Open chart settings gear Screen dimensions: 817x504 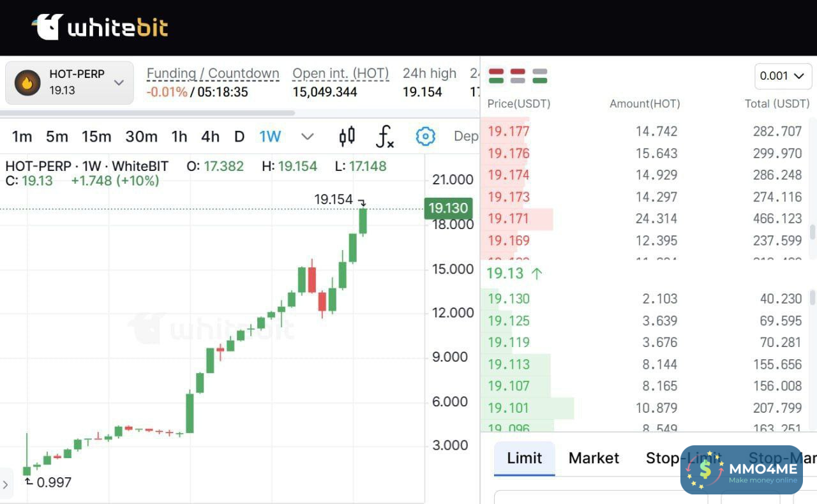coord(425,136)
